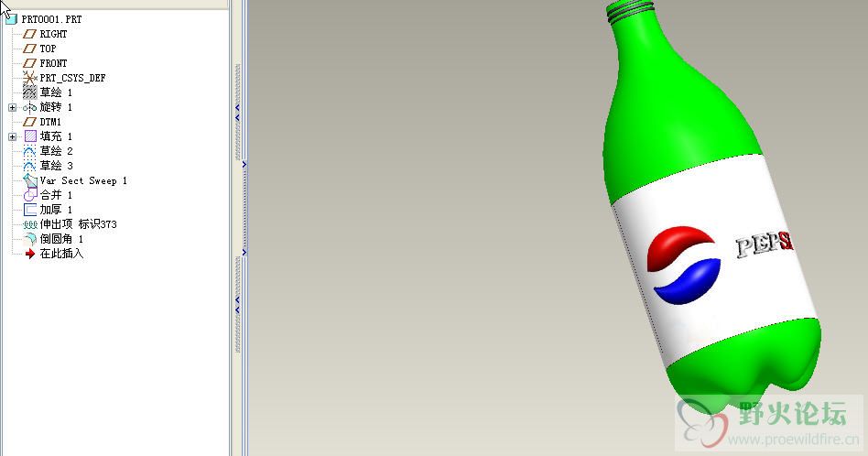Select the DTM1 label

point(50,122)
